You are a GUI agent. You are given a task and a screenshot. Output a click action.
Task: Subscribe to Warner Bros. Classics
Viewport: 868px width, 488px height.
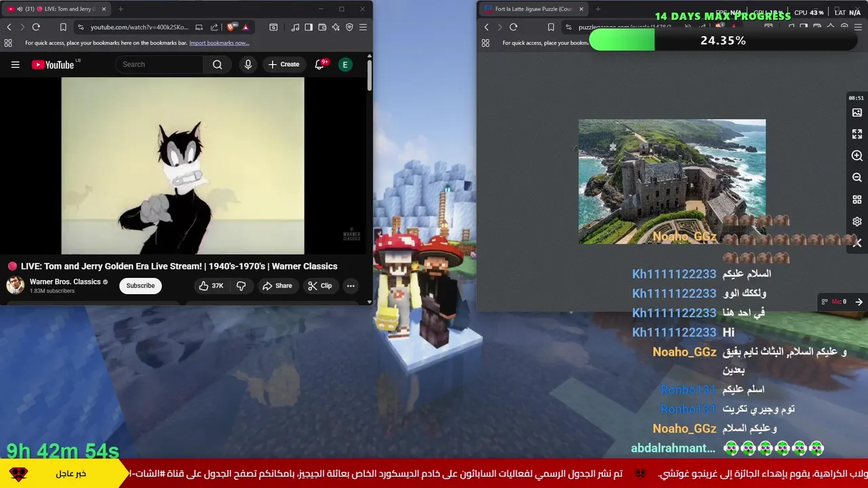(140, 285)
